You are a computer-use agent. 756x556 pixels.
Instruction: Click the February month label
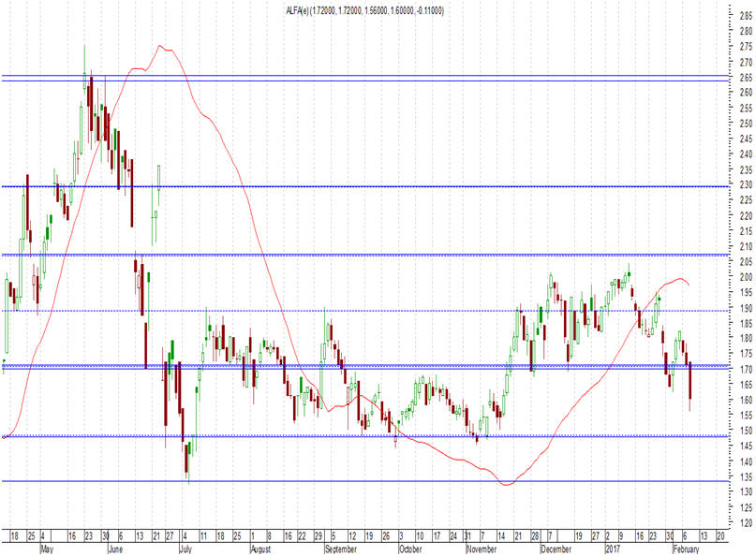tap(686, 549)
